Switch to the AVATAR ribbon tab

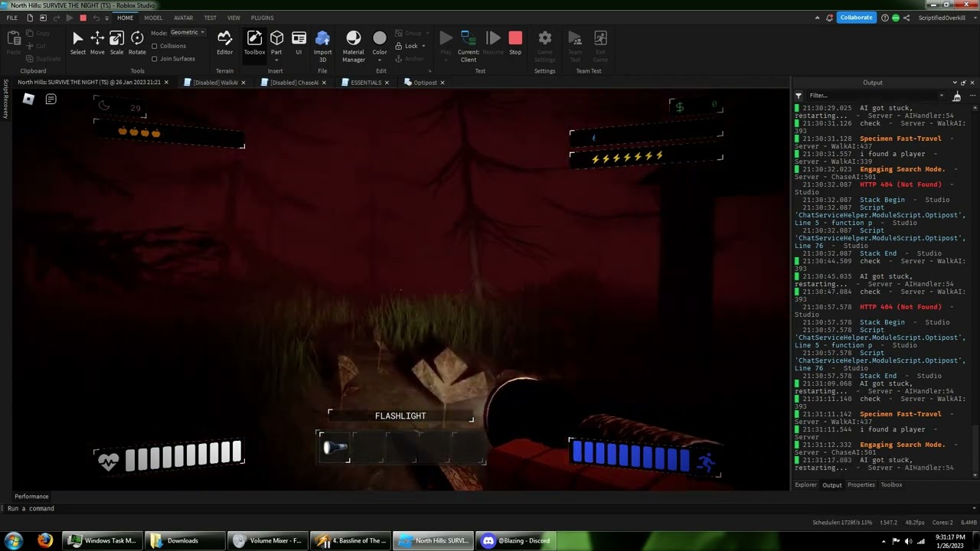(184, 18)
